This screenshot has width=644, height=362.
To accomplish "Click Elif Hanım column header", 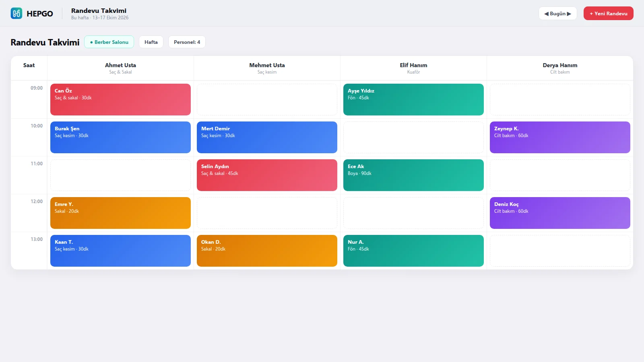I will tap(413, 68).
